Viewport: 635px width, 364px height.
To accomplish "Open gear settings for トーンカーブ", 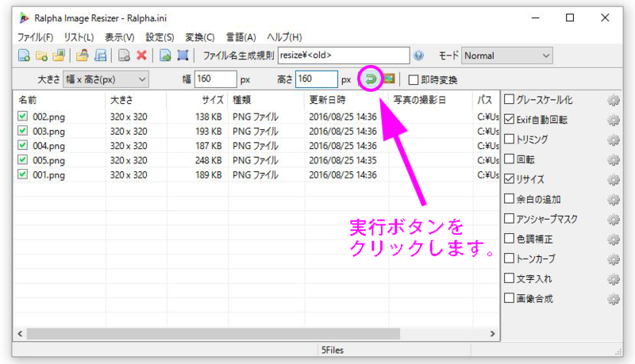I will 614,259.
